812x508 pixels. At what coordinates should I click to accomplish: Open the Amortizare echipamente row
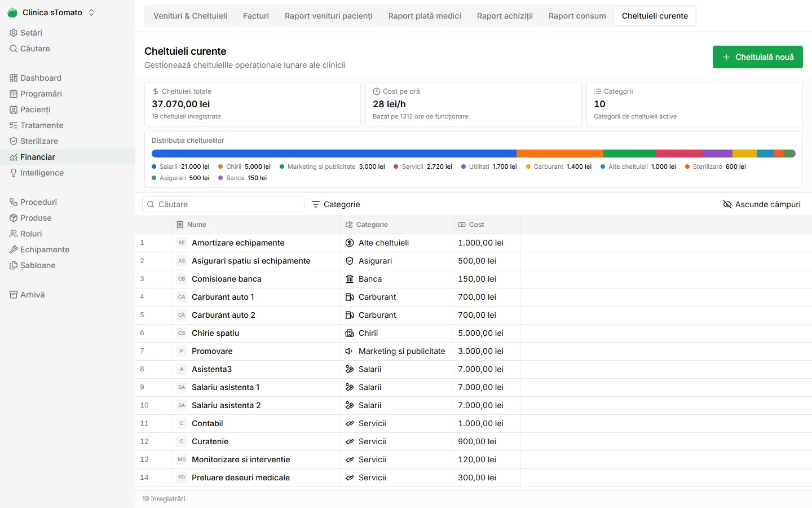click(474, 243)
